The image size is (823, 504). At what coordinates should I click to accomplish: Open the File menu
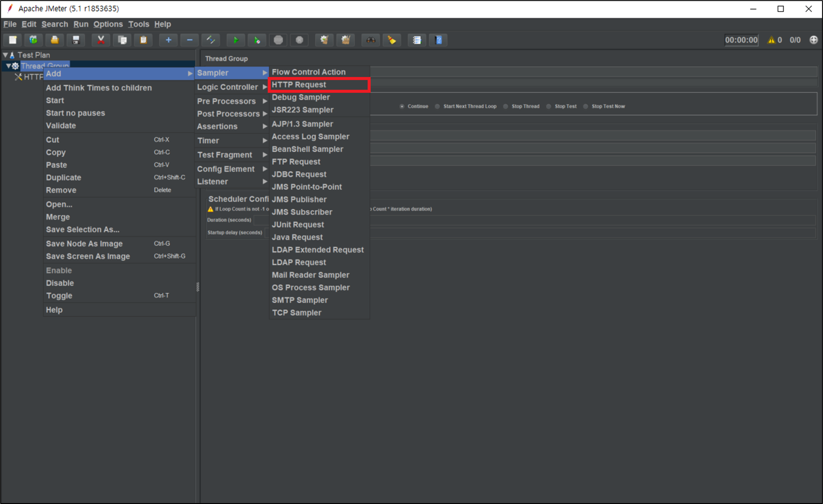click(x=10, y=24)
